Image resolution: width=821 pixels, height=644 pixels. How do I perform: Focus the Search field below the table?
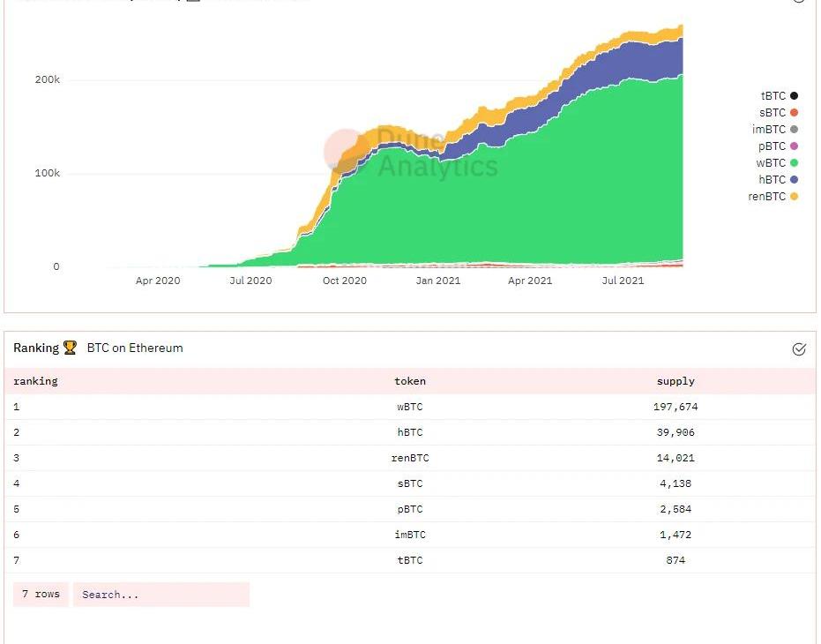[x=161, y=595]
